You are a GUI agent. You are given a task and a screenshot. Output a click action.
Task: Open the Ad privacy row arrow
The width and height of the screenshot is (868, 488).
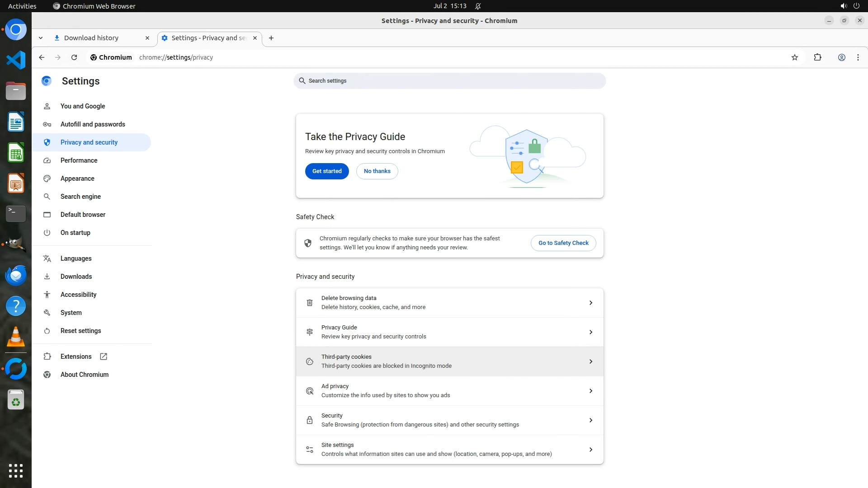[590, 391]
